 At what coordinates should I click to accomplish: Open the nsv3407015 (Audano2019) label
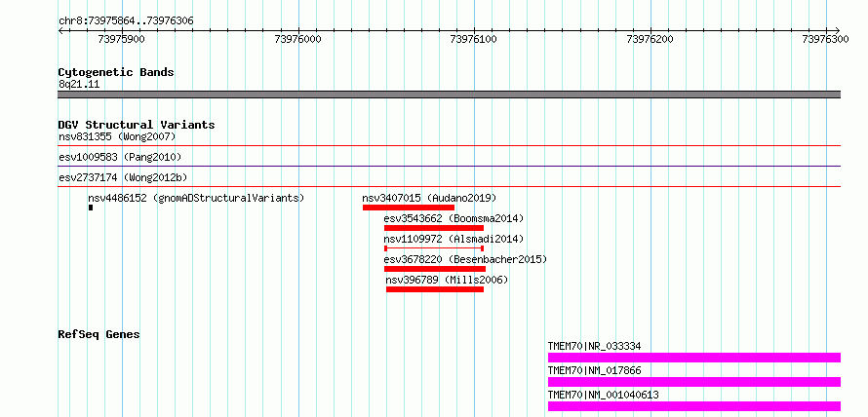pos(429,198)
